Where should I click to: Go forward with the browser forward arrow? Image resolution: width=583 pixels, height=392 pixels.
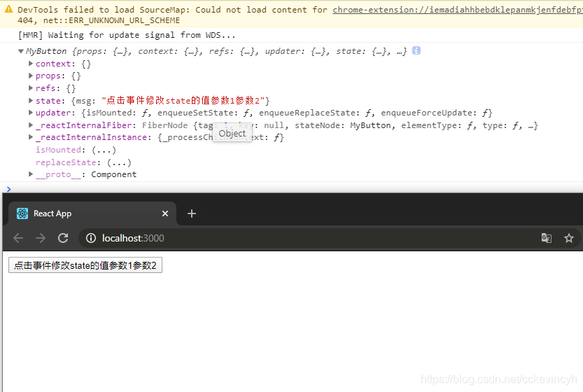tap(41, 238)
